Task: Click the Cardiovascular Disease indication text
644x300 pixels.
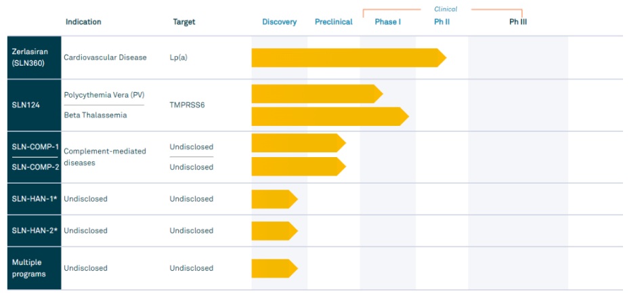Action: pos(105,58)
